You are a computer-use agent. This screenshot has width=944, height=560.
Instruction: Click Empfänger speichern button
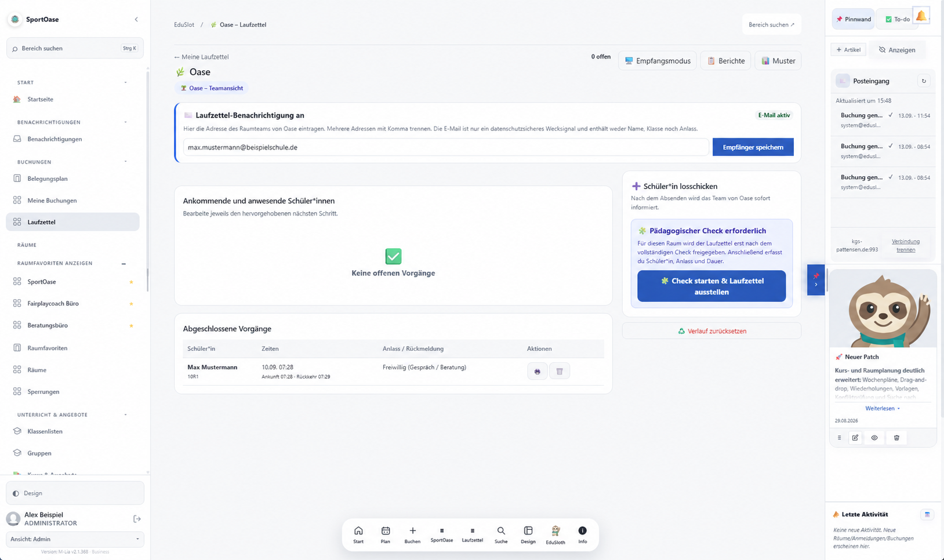pos(753,147)
